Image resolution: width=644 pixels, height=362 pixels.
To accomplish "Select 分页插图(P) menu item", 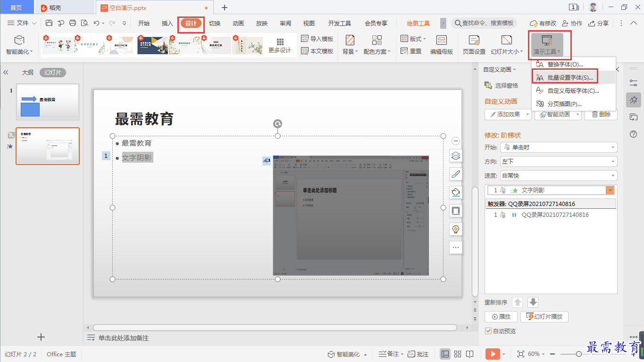I will coord(573,104).
